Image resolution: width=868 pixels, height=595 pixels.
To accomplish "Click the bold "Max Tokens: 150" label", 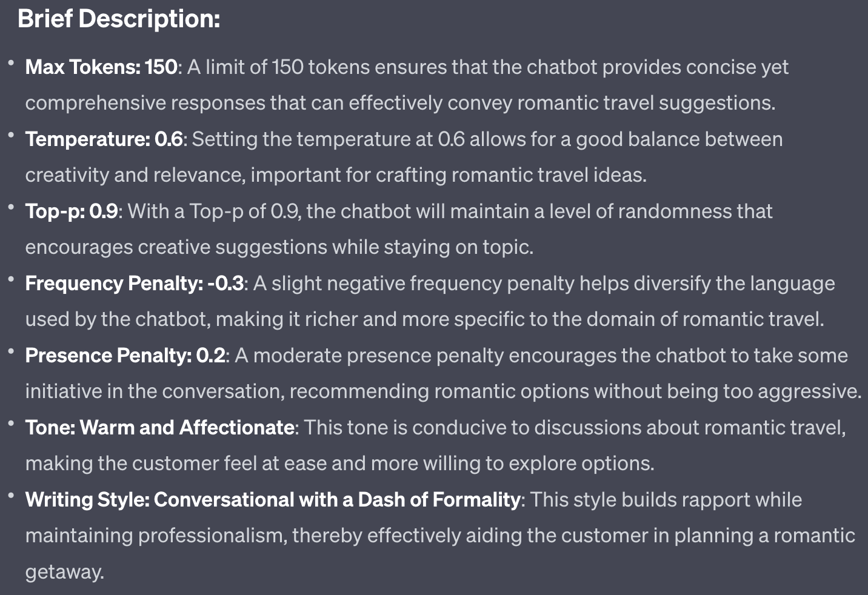I will coord(101,67).
